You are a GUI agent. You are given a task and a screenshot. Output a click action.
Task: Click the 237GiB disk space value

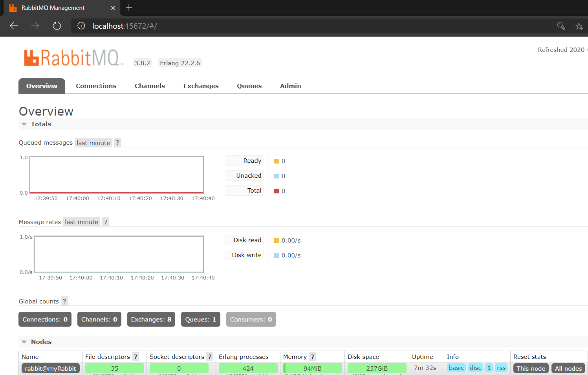click(377, 368)
